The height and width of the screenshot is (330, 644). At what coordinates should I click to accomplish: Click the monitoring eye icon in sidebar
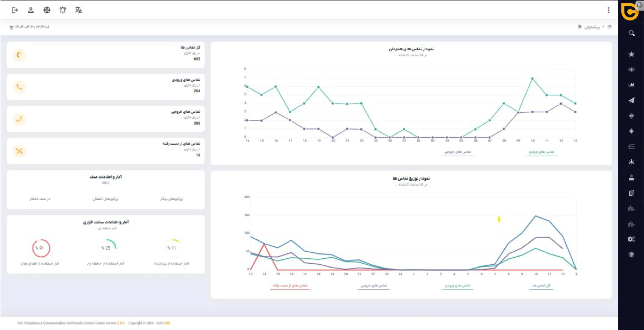tap(631, 70)
